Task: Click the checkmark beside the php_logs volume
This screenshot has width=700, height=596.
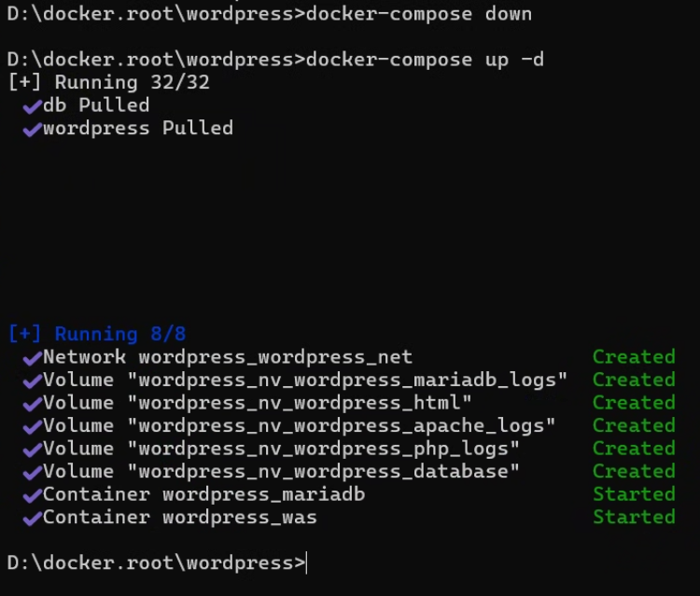Action: point(32,450)
